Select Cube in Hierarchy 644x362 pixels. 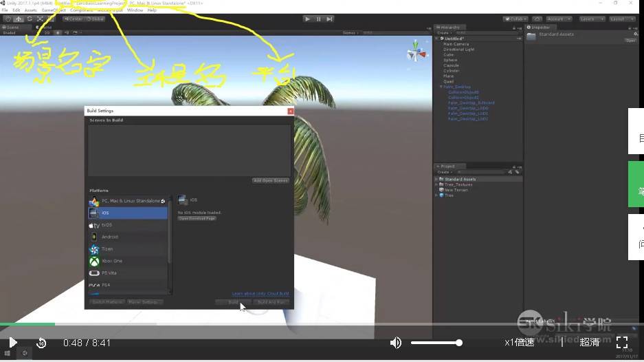tap(449, 54)
